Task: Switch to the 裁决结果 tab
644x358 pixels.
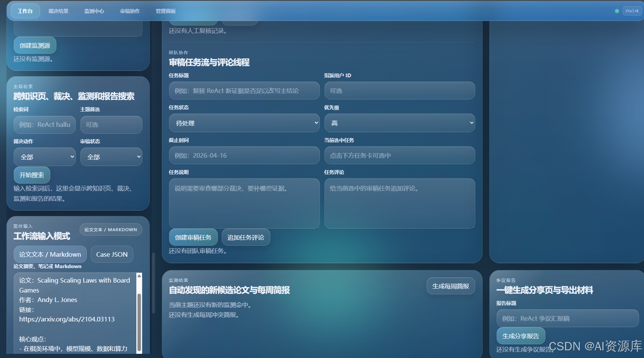Action: click(x=58, y=11)
